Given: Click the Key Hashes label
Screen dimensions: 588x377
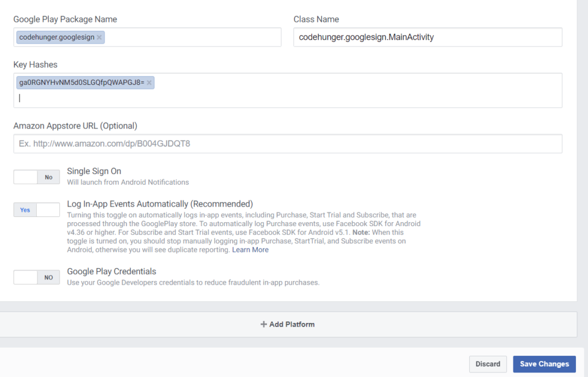Looking at the screenshot, I should tap(35, 65).
